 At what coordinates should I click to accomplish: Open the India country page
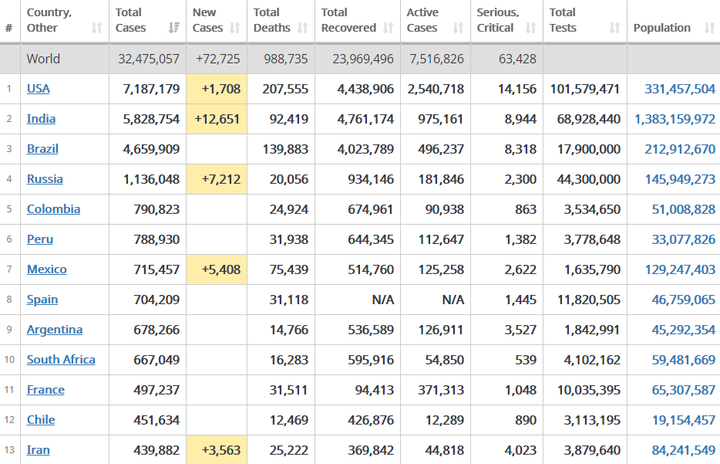click(x=41, y=119)
